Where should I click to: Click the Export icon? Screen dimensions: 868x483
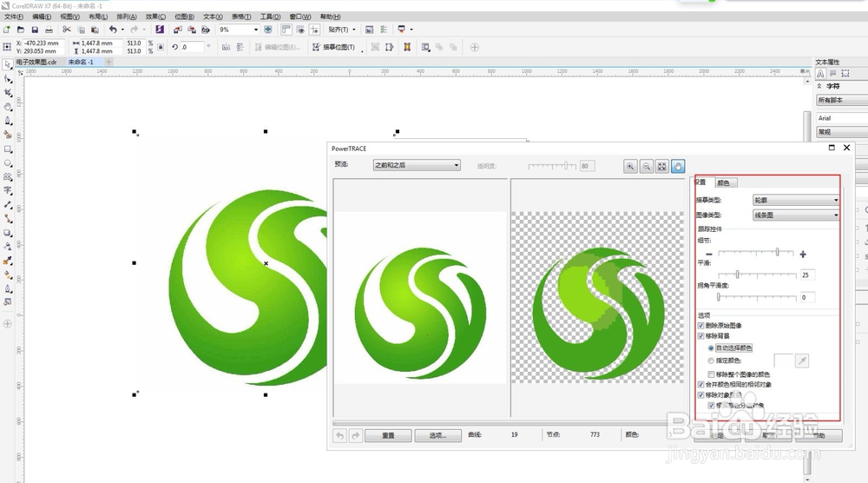coord(192,30)
